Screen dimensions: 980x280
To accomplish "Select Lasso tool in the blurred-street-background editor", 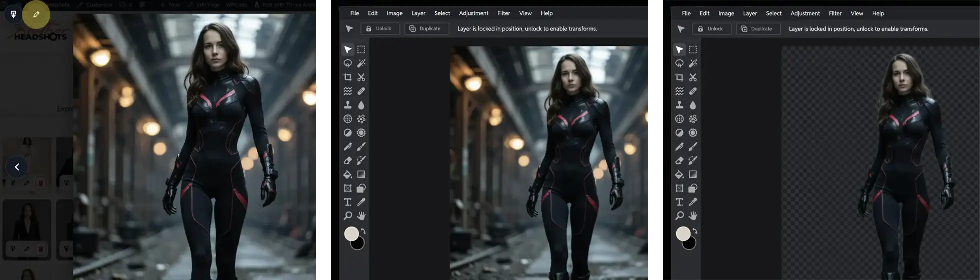I will (348, 63).
